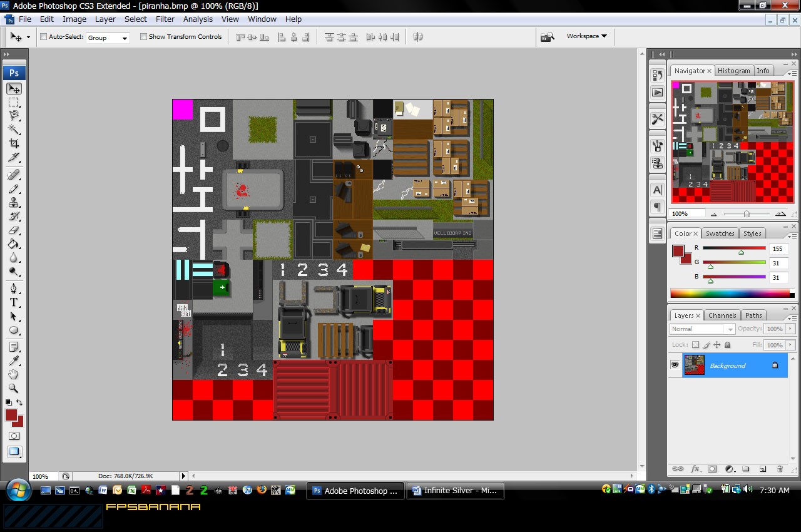Viewport: 801px width, 532px height.
Task: Open the tool preset picker arrow
Action: pyautogui.click(x=28, y=38)
